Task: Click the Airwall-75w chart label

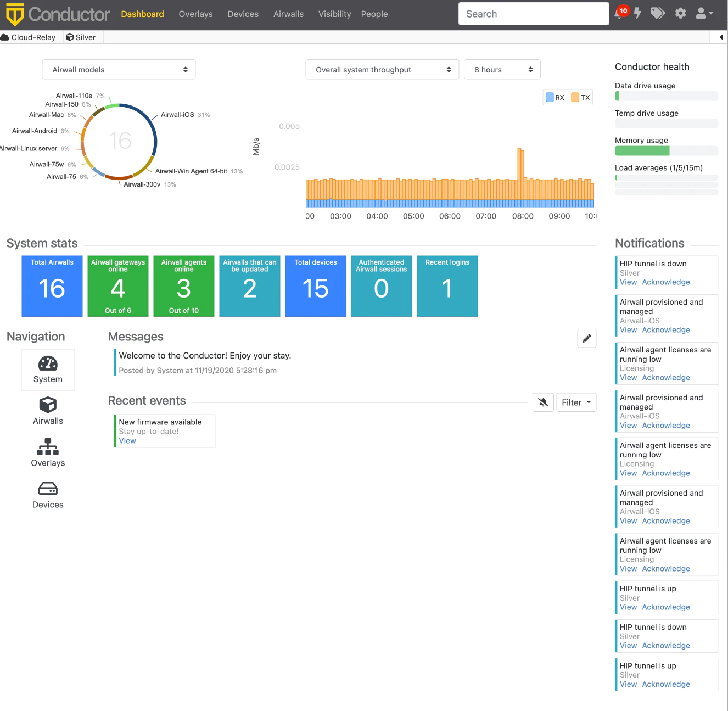Action: click(53, 165)
